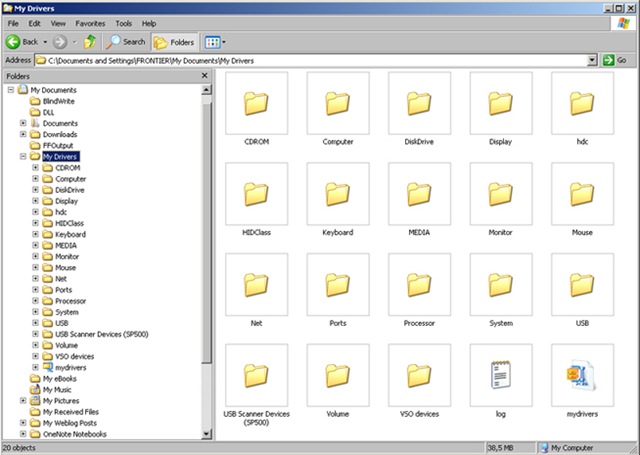Select the USB folder thumbnail
640x455 pixels.
coord(582,284)
